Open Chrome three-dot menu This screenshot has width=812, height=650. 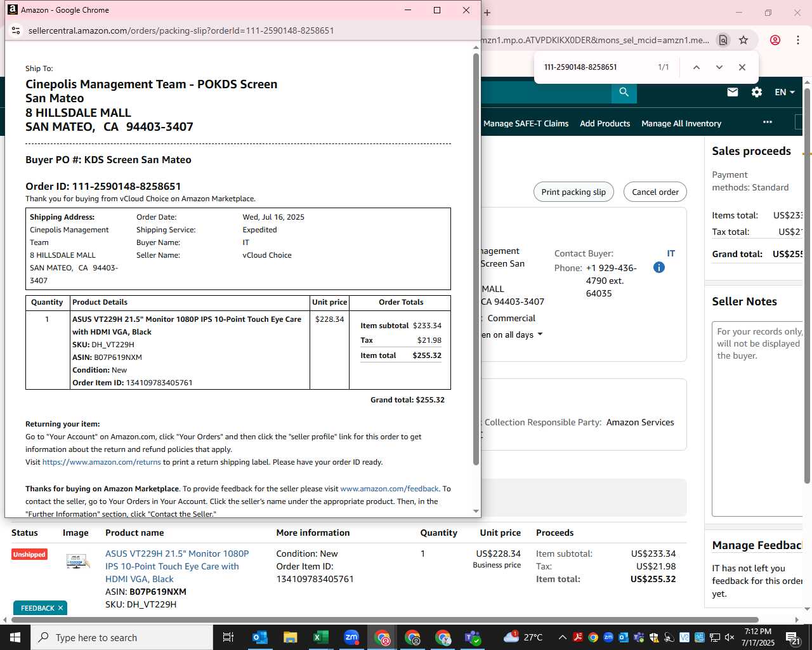coord(798,40)
